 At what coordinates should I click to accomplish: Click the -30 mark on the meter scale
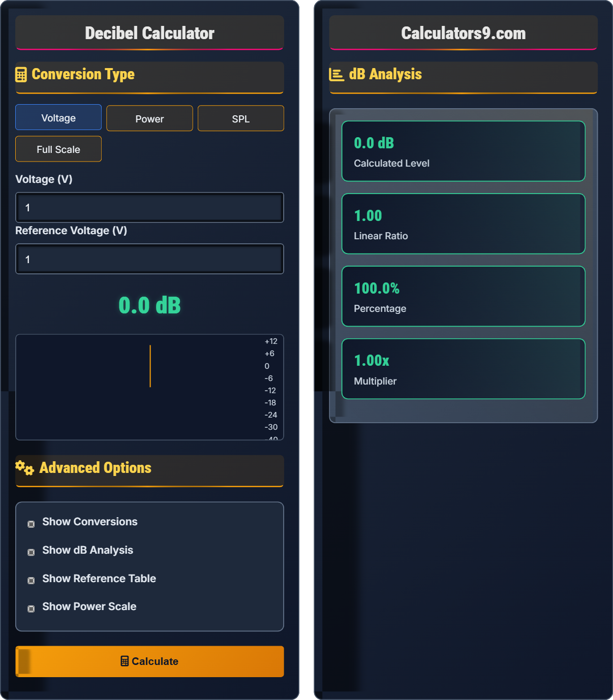[x=271, y=427]
